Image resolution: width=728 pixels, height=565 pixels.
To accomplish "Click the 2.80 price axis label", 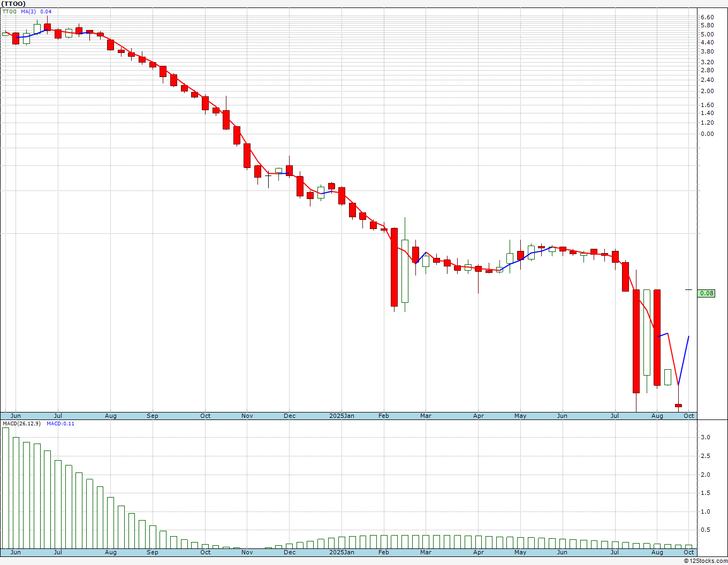I will (x=707, y=70).
